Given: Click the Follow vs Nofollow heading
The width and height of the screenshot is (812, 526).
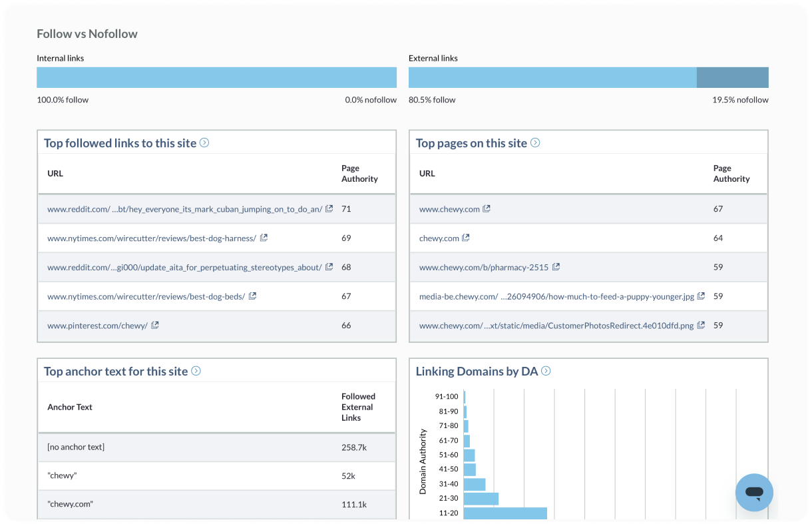Looking at the screenshot, I should tap(87, 34).
